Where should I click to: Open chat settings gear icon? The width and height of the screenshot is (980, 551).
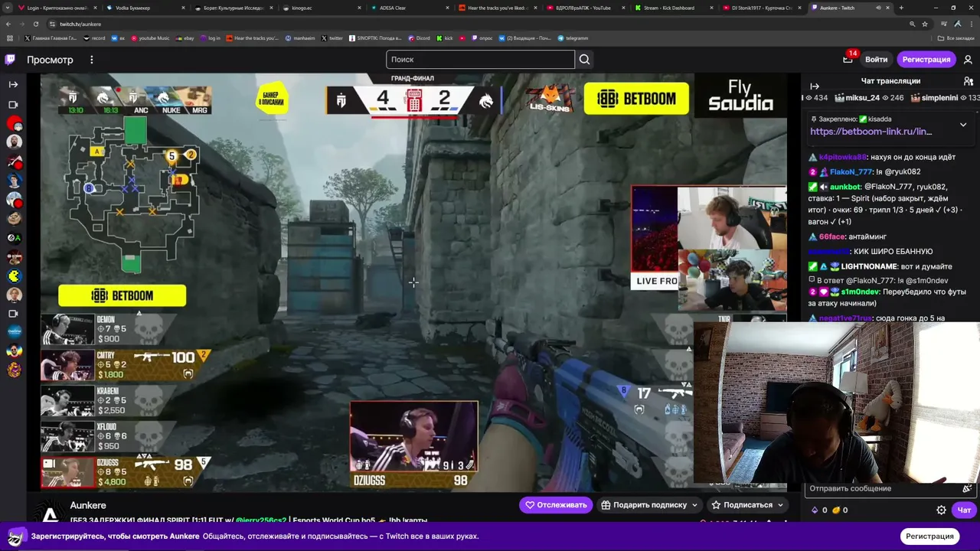(x=941, y=510)
